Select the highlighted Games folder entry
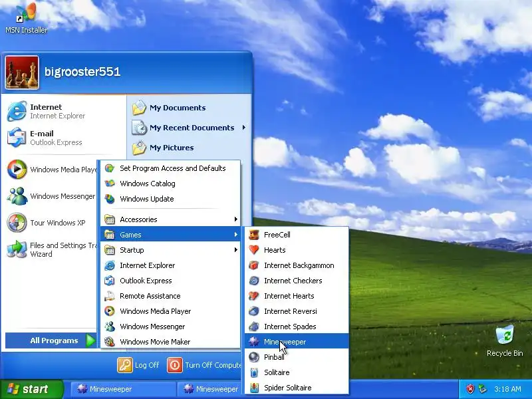532x399 pixels. (170, 235)
